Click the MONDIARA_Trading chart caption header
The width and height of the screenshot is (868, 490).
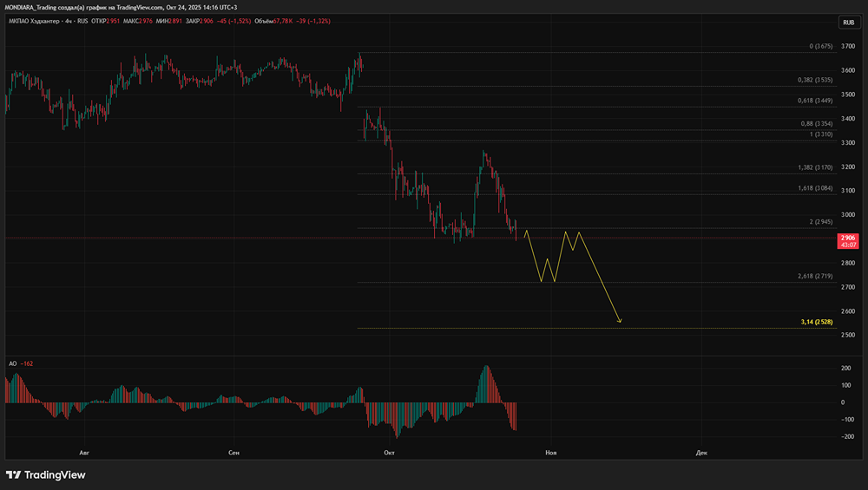[x=121, y=7]
